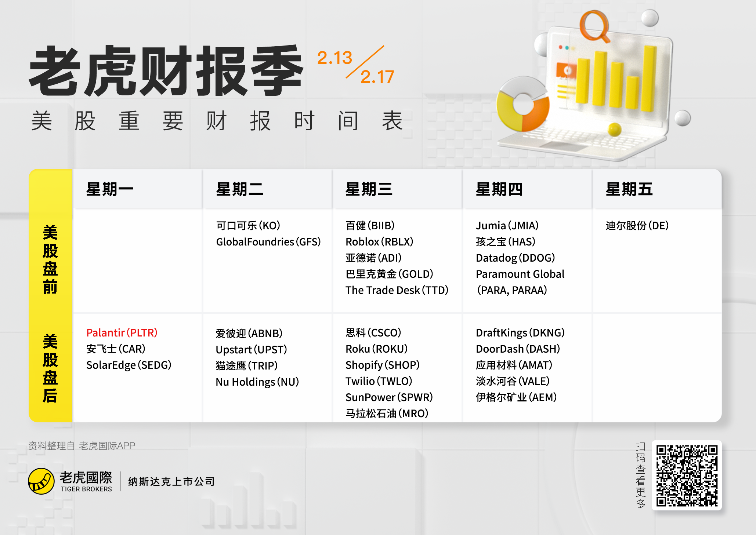Viewport: 756px width, 535px height.
Task: Click the 2.13 start date
Action: click(x=334, y=58)
